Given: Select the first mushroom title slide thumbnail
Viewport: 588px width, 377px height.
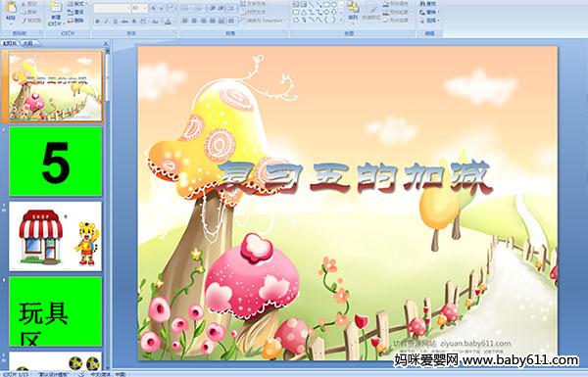Looking at the screenshot, I should pyautogui.click(x=56, y=86).
